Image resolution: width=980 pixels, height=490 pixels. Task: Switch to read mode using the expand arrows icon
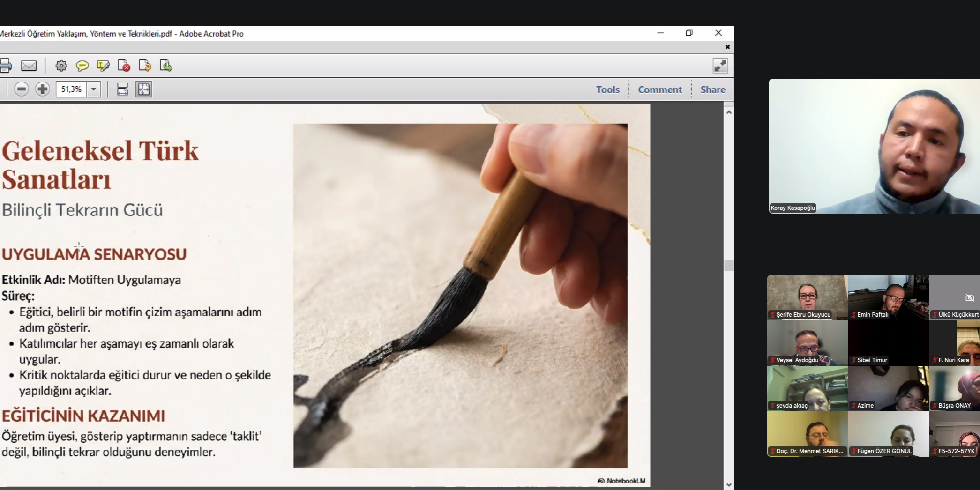(720, 66)
